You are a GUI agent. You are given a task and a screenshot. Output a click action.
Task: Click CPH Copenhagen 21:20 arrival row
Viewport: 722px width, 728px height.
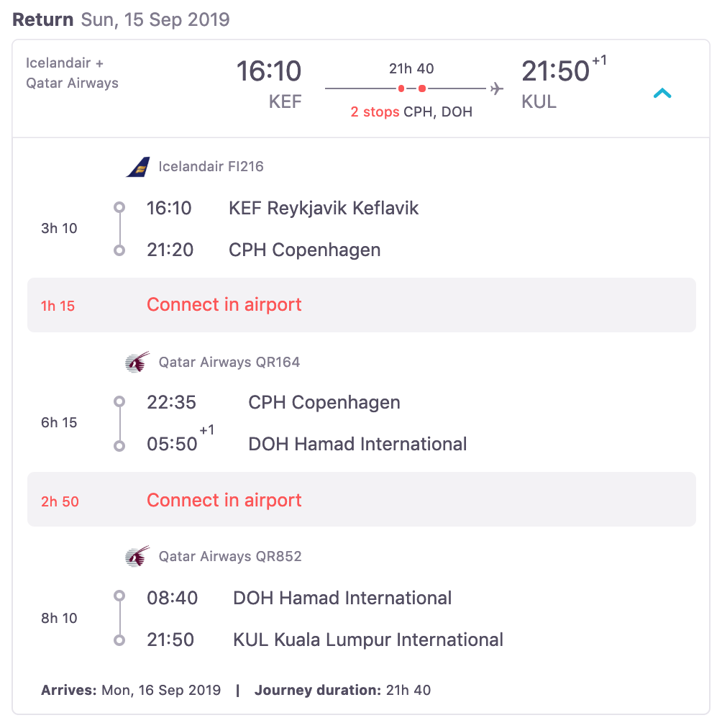tap(305, 250)
